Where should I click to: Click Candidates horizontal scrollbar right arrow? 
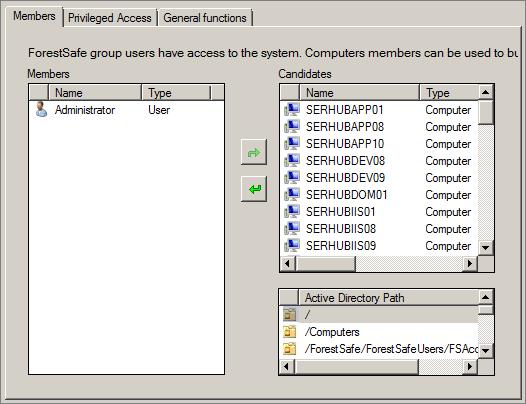[470, 263]
